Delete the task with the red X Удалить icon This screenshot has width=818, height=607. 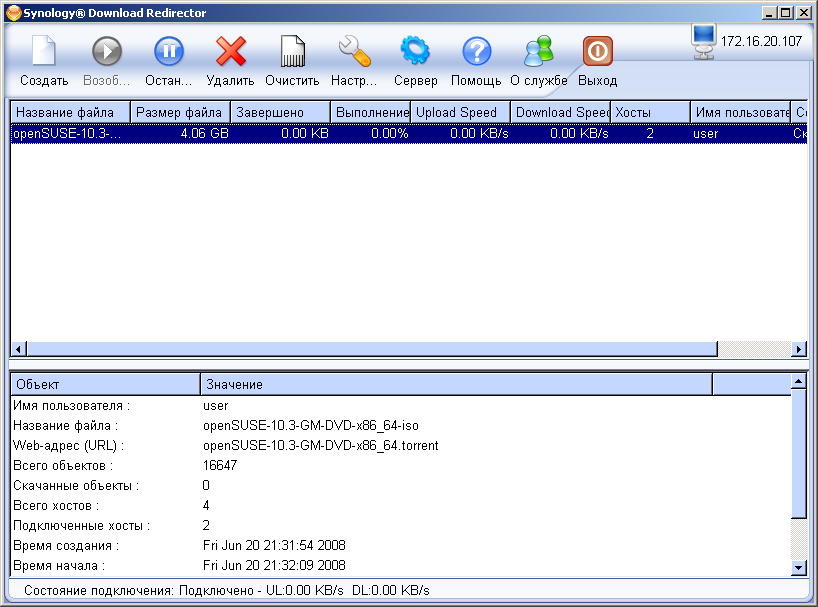pos(230,51)
